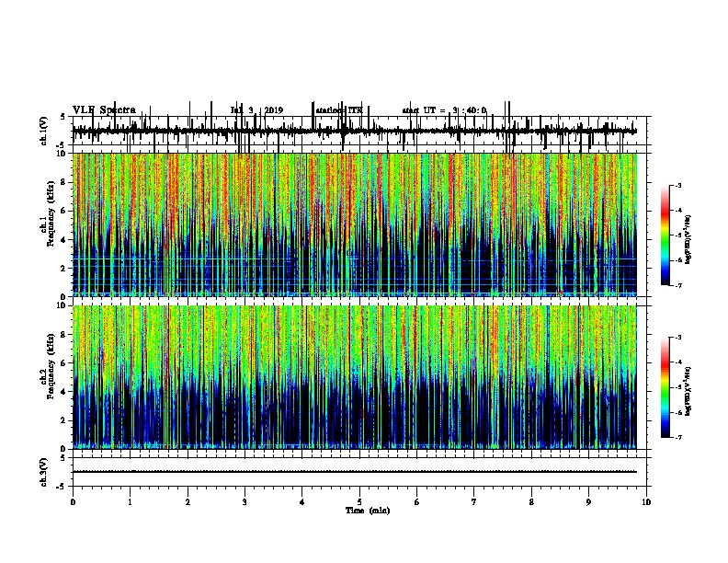The image size is (728, 563).
Task: Click the "ch.1(V)" waveform axis label
Action: (43, 131)
